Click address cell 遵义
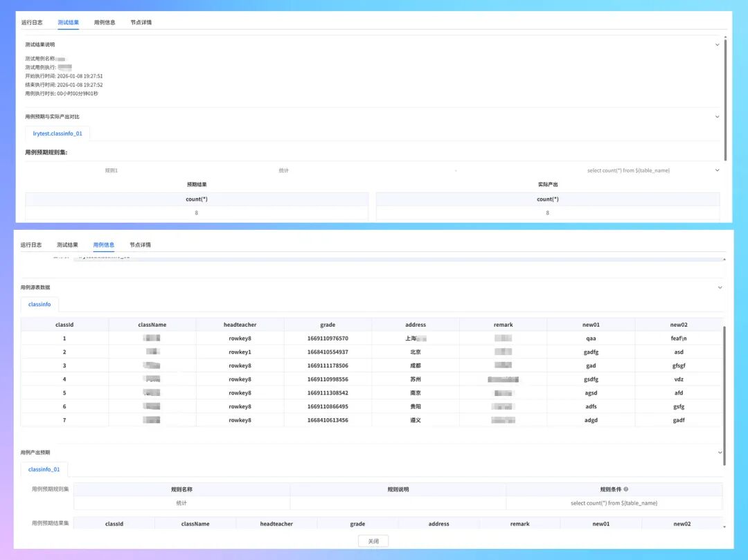This screenshot has width=748, height=560. tap(416, 420)
